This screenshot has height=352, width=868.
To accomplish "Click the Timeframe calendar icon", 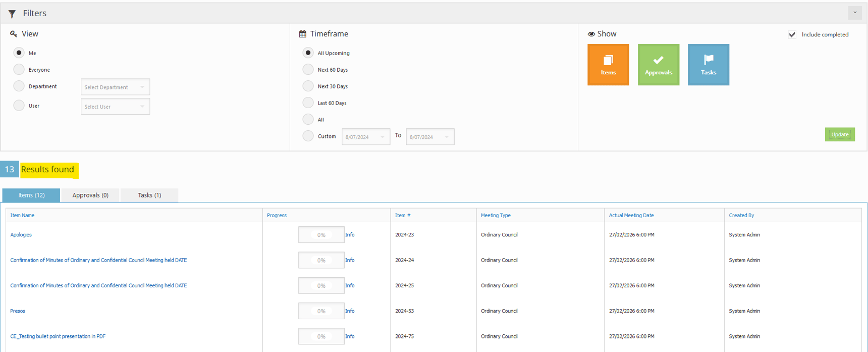I will tap(303, 34).
